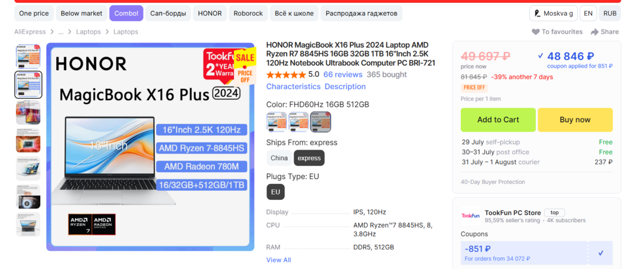Click the heart icon for favourites

coord(535,32)
